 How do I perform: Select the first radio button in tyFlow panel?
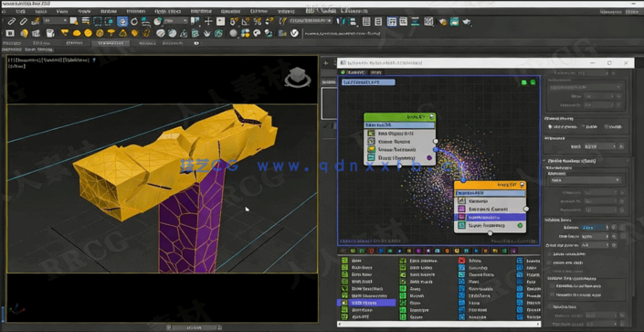(x=551, y=127)
